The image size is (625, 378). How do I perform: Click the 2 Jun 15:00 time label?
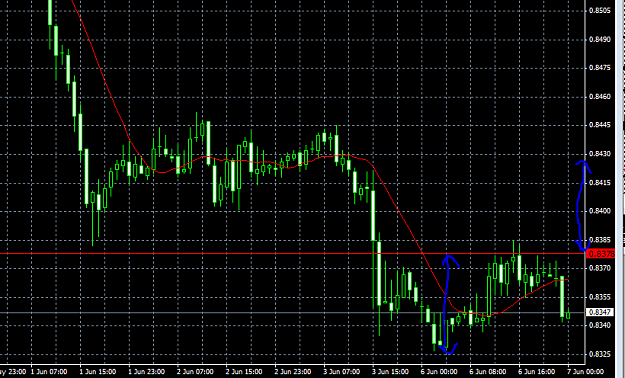(244, 372)
